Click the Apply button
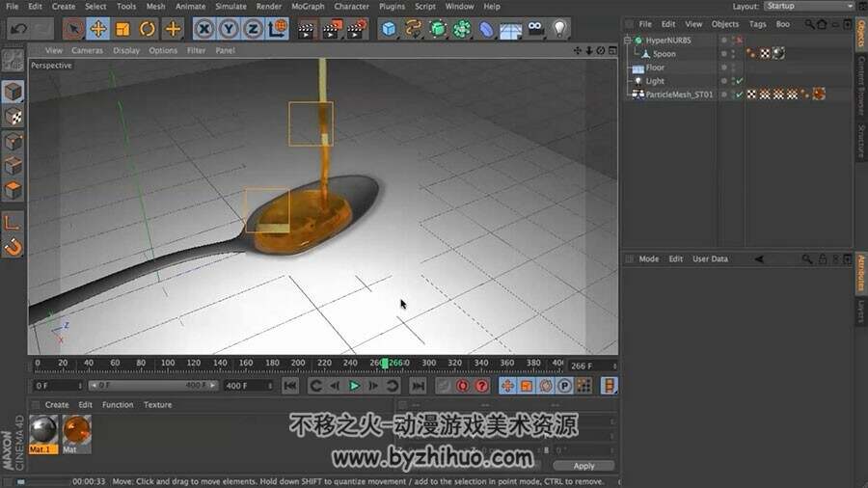 click(x=583, y=467)
